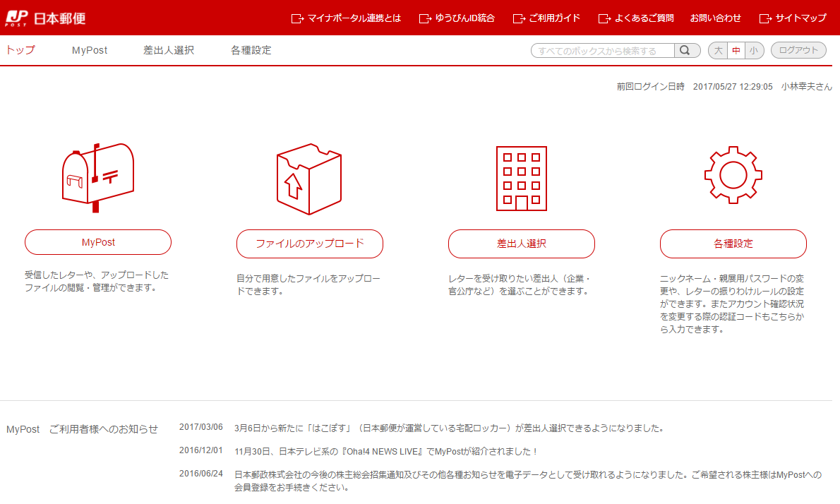The image size is (840, 504).
Task: Set font size to medium (中)
Action: (x=736, y=50)
